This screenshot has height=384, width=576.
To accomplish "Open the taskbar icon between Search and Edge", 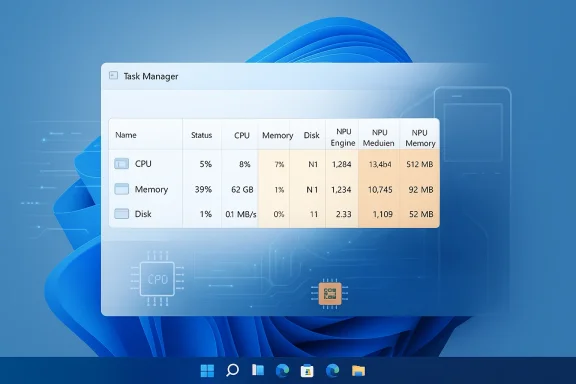I will point(258,370).
